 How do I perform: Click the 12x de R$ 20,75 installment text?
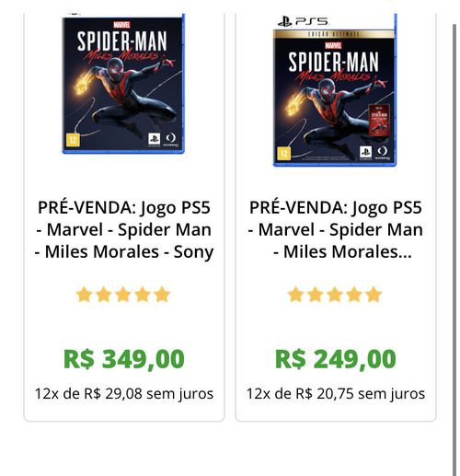pyautogui.click(x=336, y=394)
